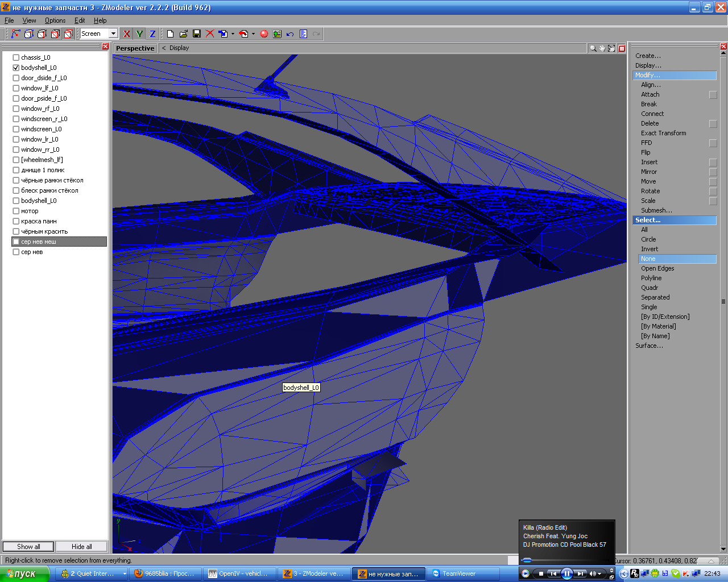Enable the windscreen_L0 checkbox
Image resolution: width=728 pixels, height=582 pixels.
[16, 129]
